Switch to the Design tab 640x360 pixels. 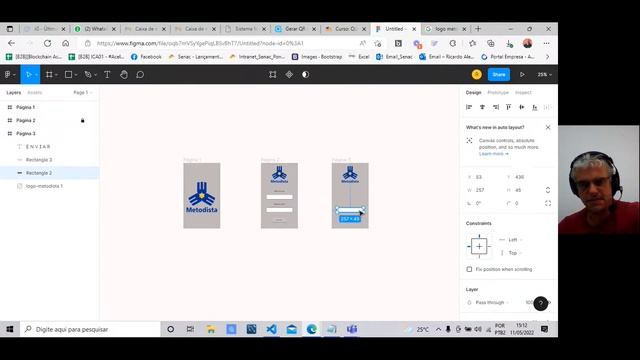pyautogui.click(x=473, y=93)
